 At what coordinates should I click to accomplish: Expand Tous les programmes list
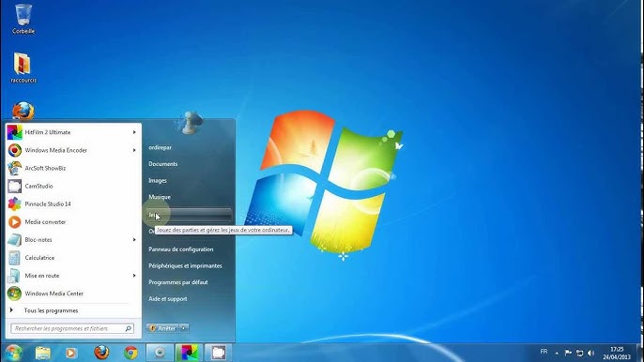(x=51, y=310)
